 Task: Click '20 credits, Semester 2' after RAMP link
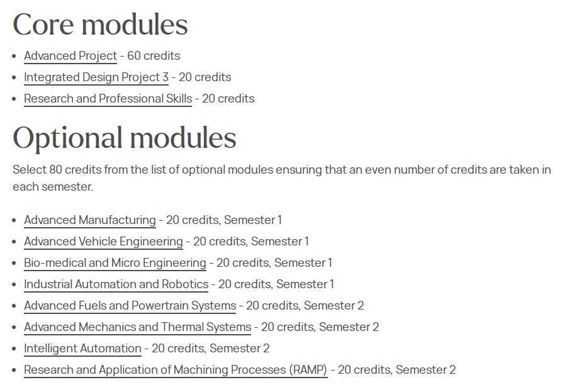point(397,369)
